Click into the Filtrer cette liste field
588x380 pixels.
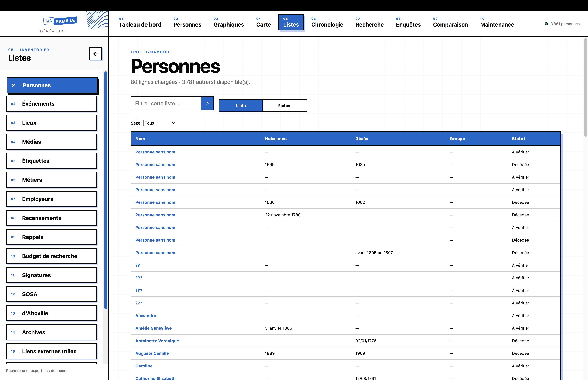166,103
